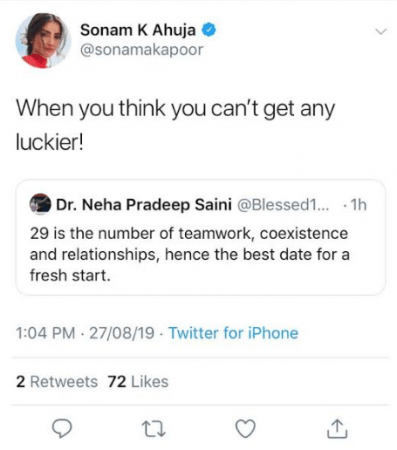Click the 1:04 PM tweet timestamp
Viewport: 397px width, 450px height.
pos(45,333)
